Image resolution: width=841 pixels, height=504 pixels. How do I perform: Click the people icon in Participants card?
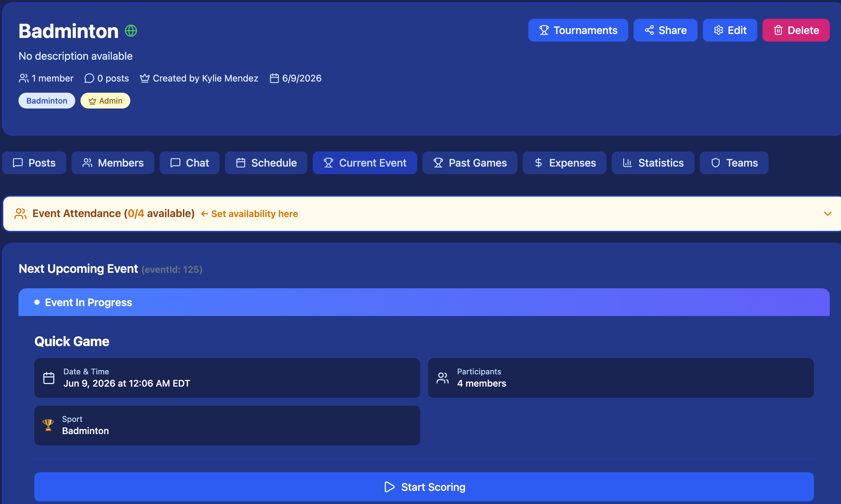(442, 378)
